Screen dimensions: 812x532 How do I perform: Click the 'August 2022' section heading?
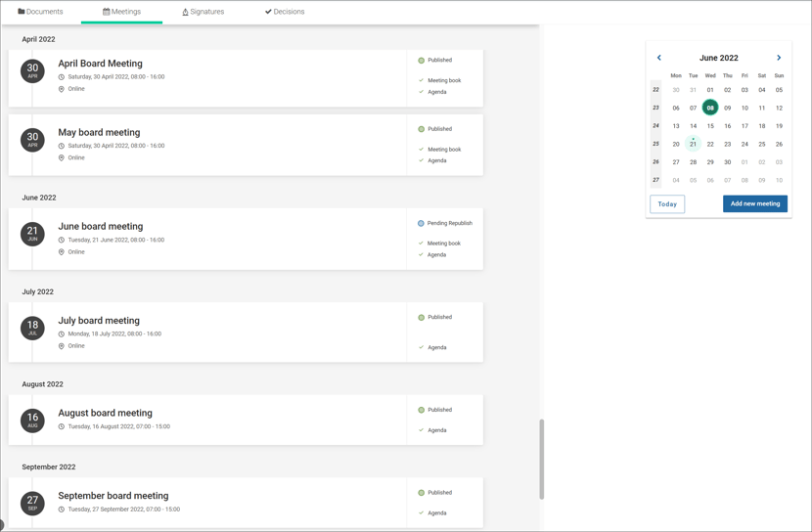click(42, 384)
